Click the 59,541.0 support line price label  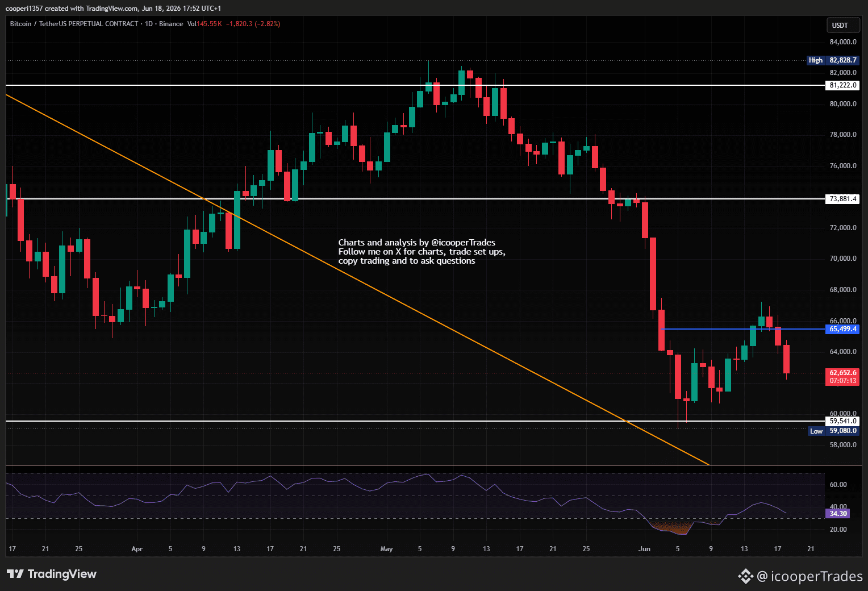tap(842, 421)
